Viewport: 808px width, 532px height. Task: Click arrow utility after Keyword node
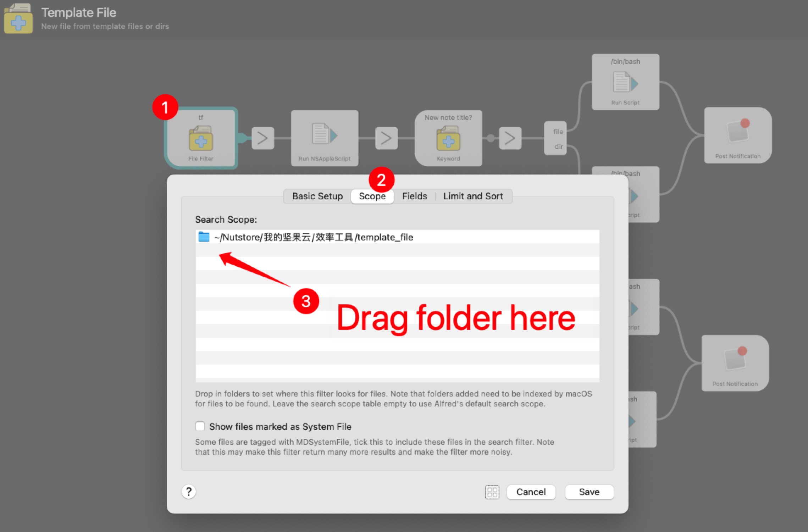510,138
